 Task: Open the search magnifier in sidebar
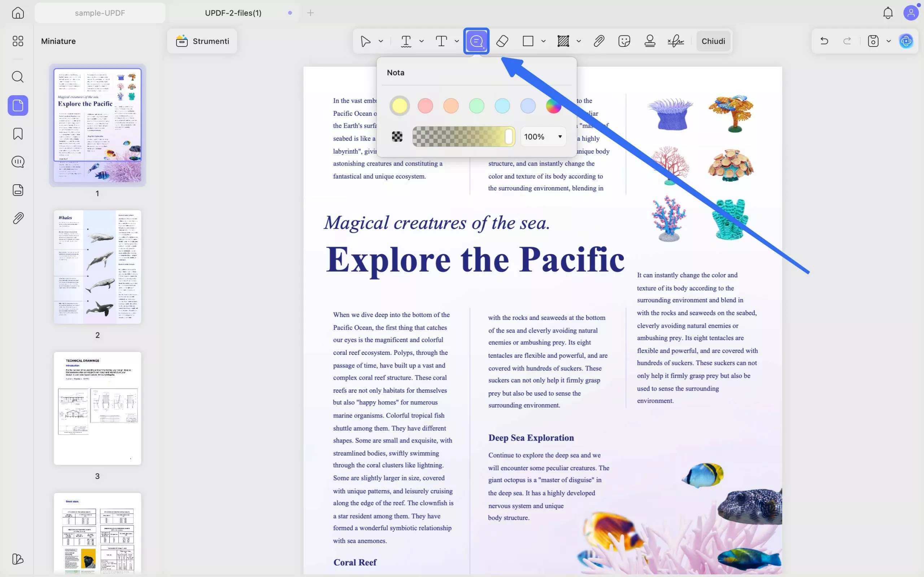[x=18, y=77]
